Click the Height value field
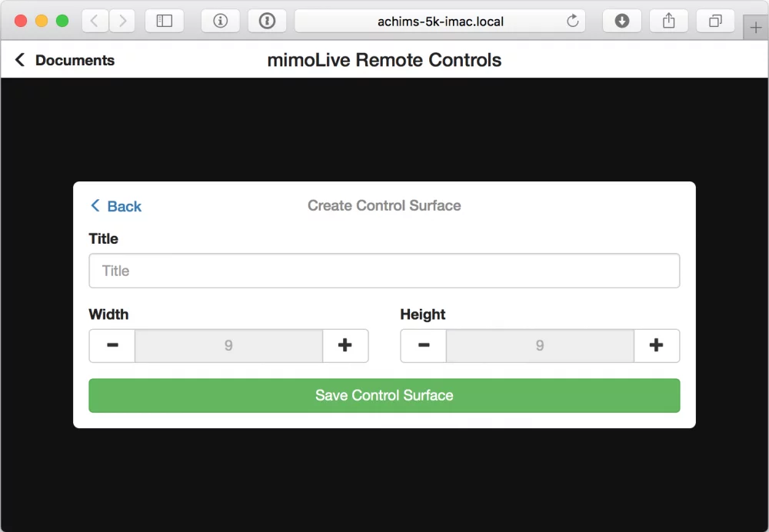 (x=540, y=346)
